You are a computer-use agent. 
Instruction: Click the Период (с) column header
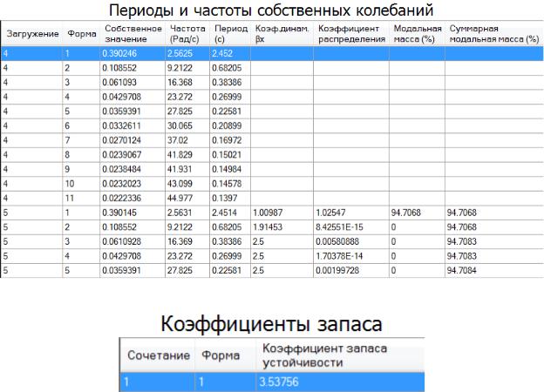tap(230, 34)
